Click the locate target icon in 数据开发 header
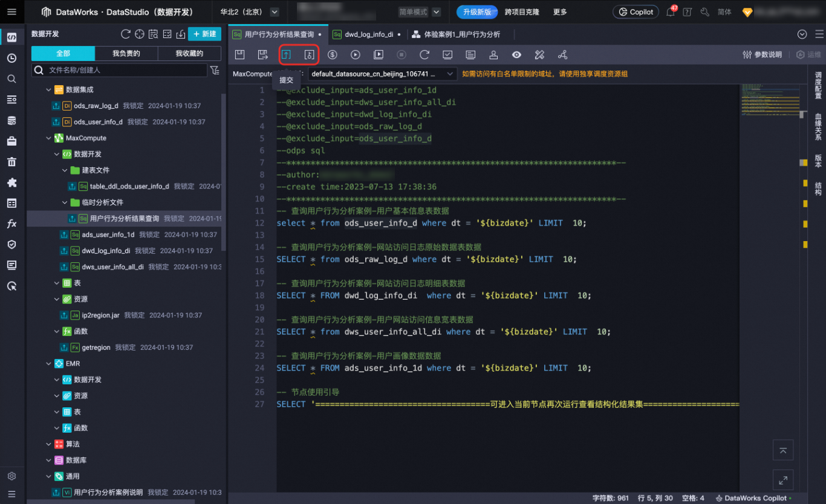 pos(139,34)
